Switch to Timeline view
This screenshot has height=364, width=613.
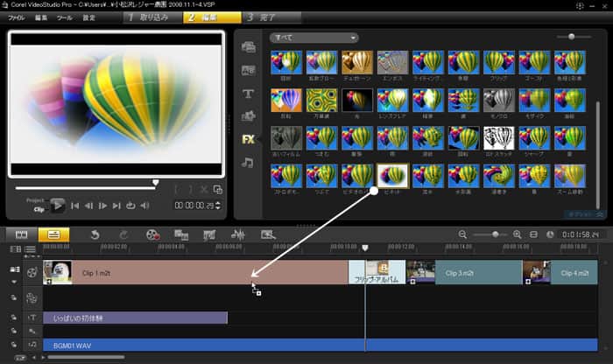coord(53,234)
